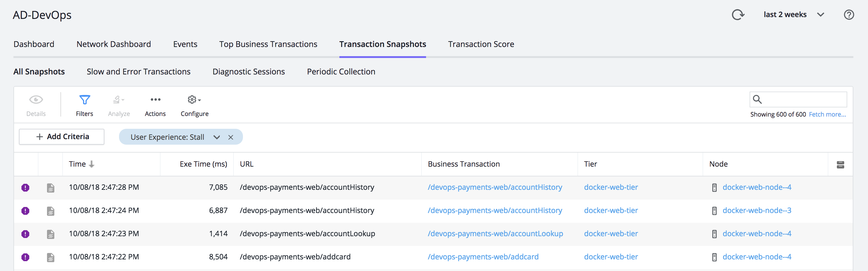868x271 pixels.
Task: Open the Filters funnel icon
Action: coord(84,100)
